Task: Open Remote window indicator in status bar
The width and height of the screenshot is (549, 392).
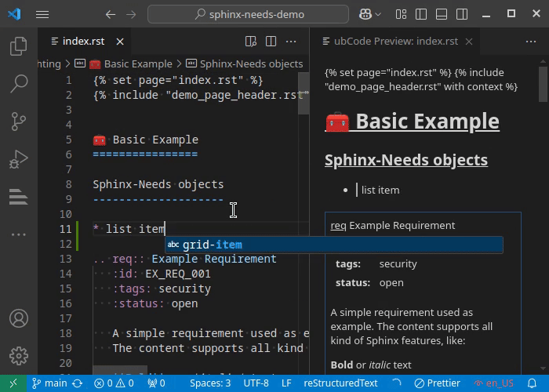Action: click(x=13, y=383)
